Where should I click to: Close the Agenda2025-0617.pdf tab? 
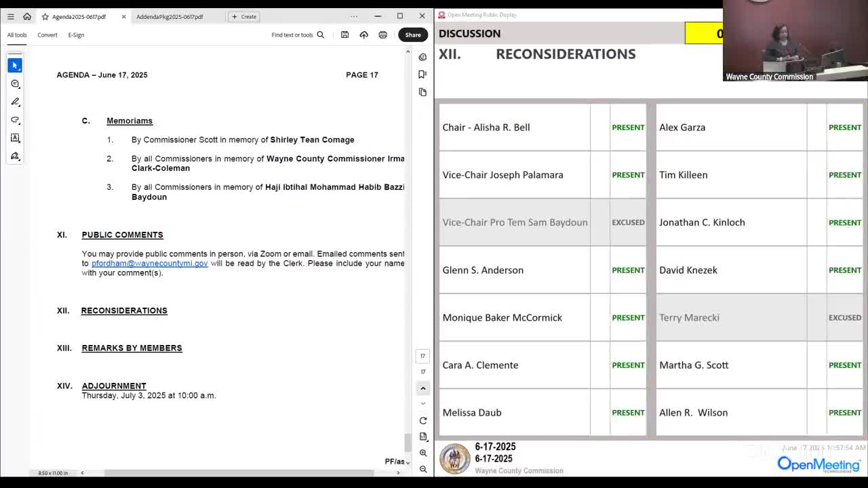123,16
